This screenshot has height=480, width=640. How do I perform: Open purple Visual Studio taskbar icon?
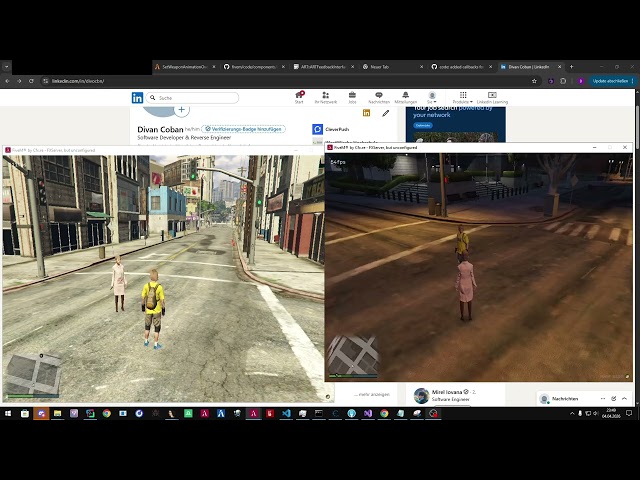[x=368, y=413]
